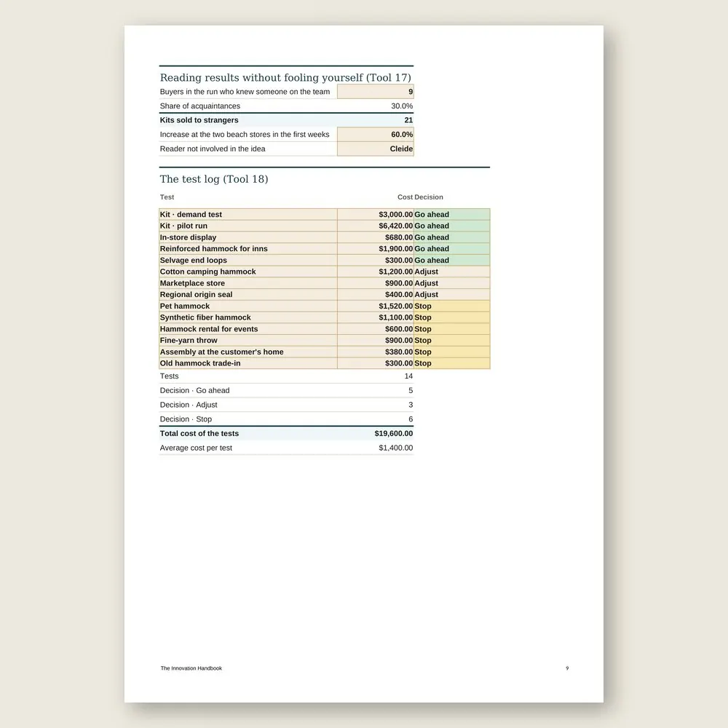Select the 'Kit · pilot run' row name
Viewport: 728px width, 728px height.
coord(183,226)
